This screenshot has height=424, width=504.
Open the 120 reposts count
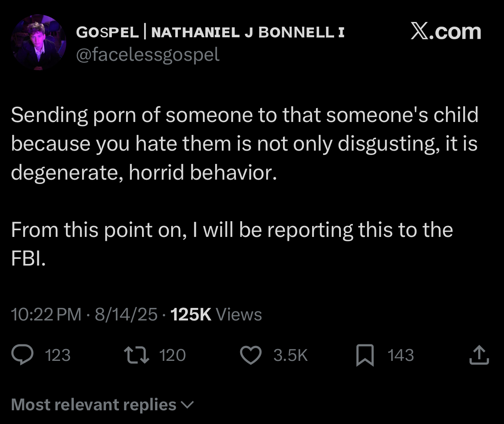point(172,355)
